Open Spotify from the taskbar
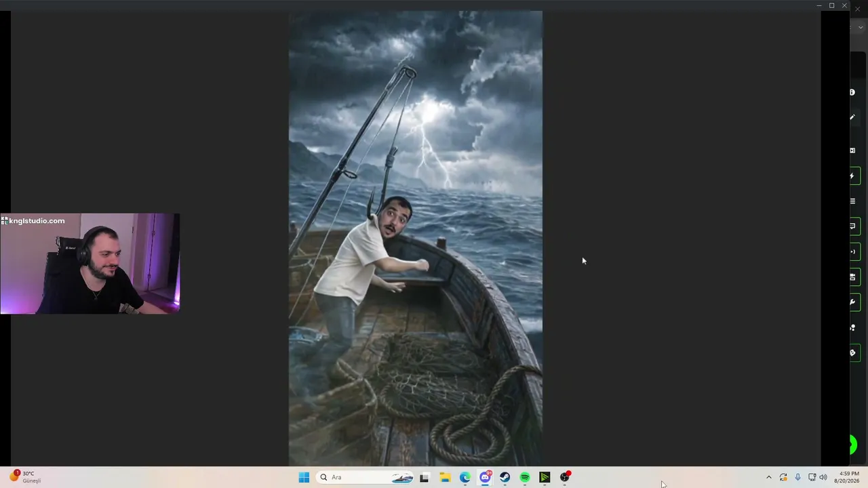The image size is (868, 488). (525, 477)
